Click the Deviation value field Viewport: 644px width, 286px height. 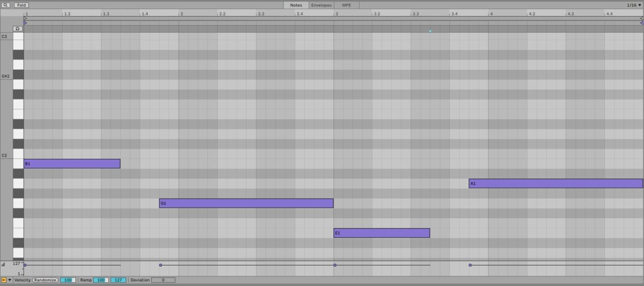point(163,280)
